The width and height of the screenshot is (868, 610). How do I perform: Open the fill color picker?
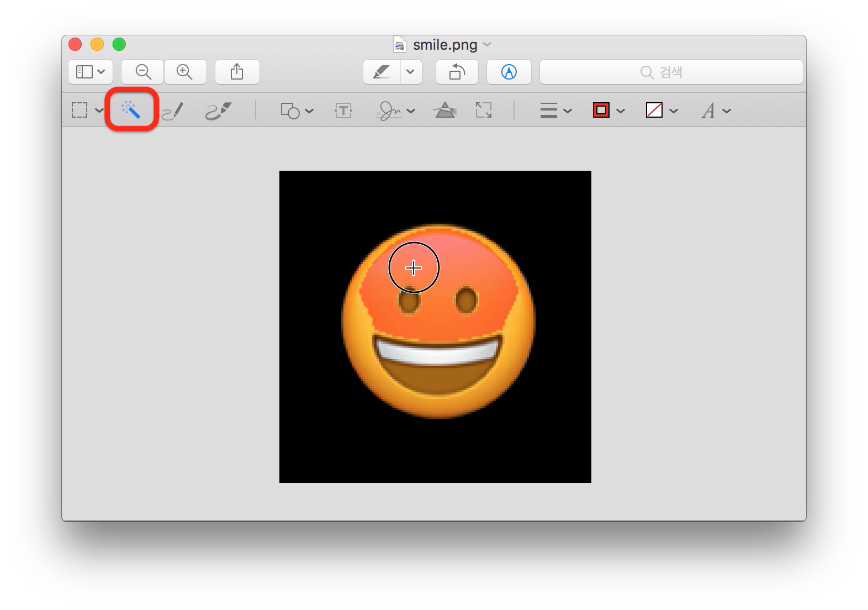pyautogui.click(x=661, y=111)
